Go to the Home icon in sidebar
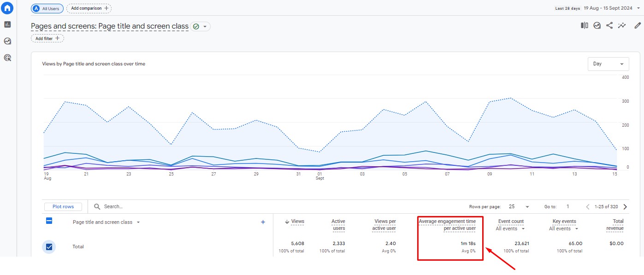Image resolution: width=644 pixels, height=275 pixels. pyautogui.click(x=7, y=8)
